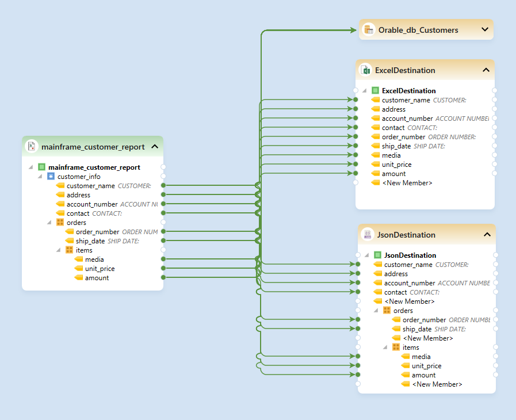Select order_number field in ExcelDestination
516x420 pixels.
pyautogui.click(x=403, y=136)
